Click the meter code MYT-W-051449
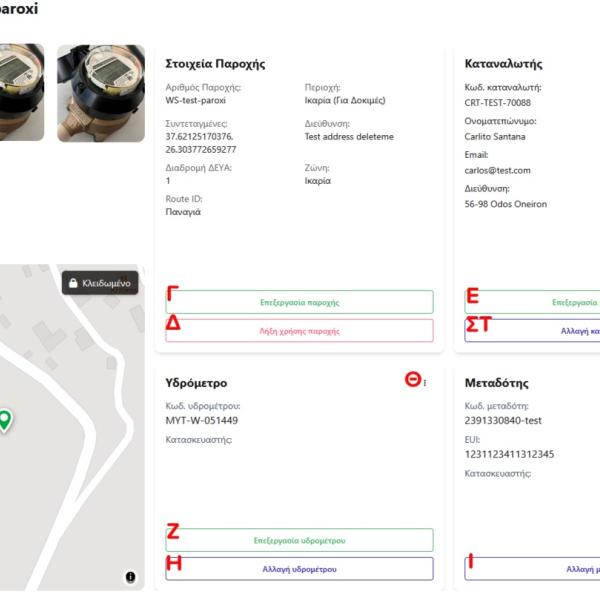The width and height of the screenshot is (600, 600). pos(201,420)
